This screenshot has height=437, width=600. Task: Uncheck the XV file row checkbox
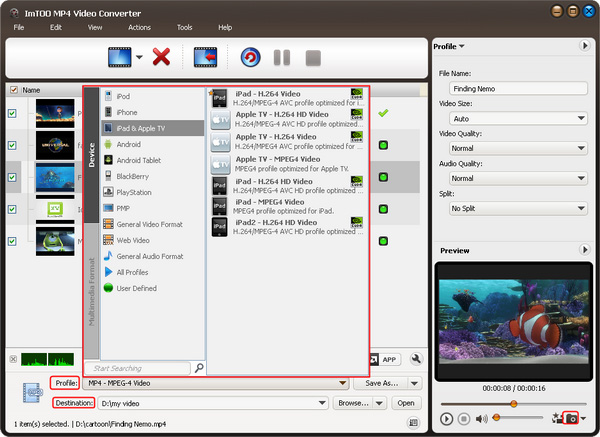coord(12,209)
